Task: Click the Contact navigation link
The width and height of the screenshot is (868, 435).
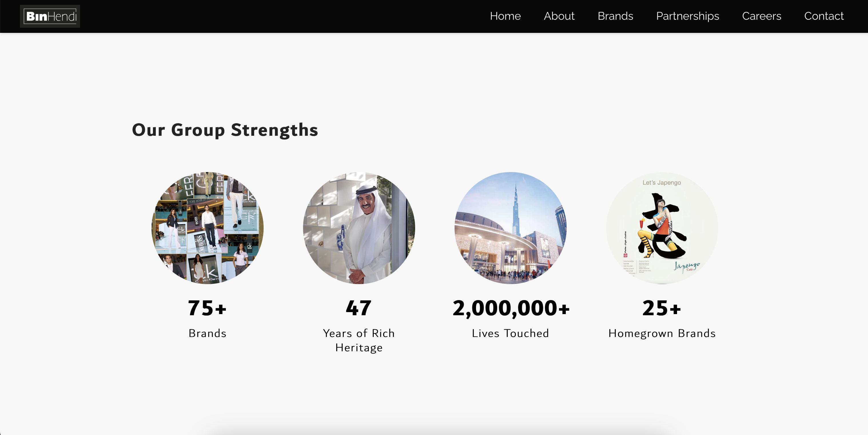Action: tap(824, 16)
